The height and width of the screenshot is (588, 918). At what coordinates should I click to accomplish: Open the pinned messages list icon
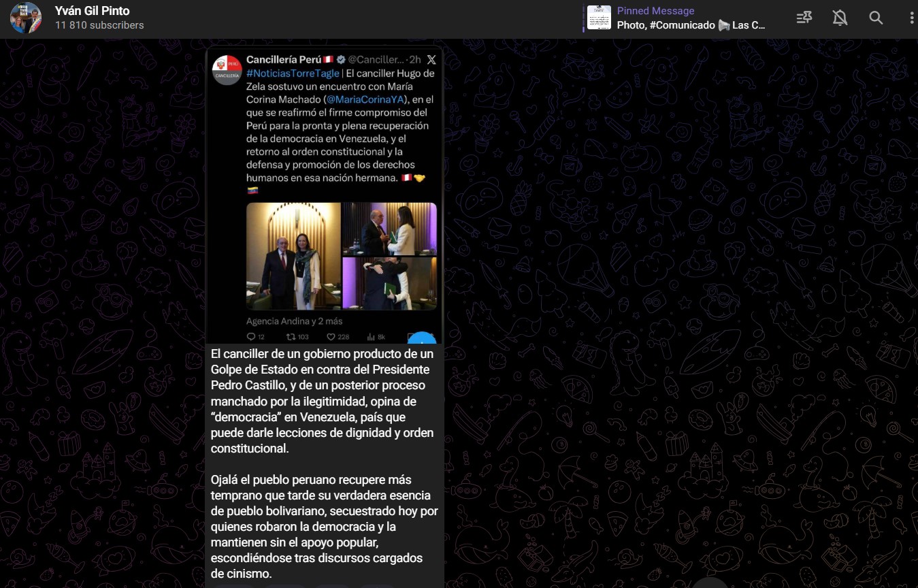[804, 18]
